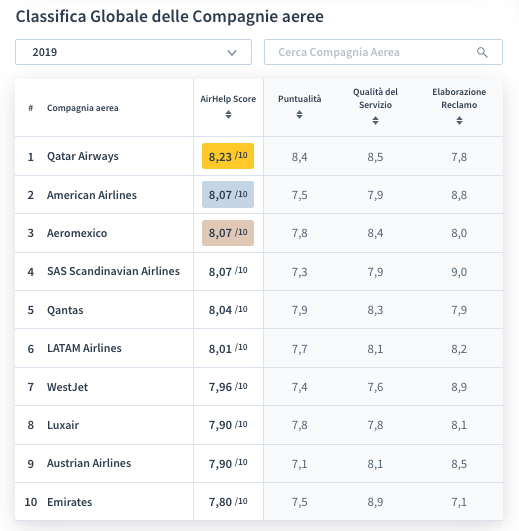Image resolution: width=519 pixels, height=531 pixels.
Task: Open the 2019 year dropdown
Action: click(133, 52)
